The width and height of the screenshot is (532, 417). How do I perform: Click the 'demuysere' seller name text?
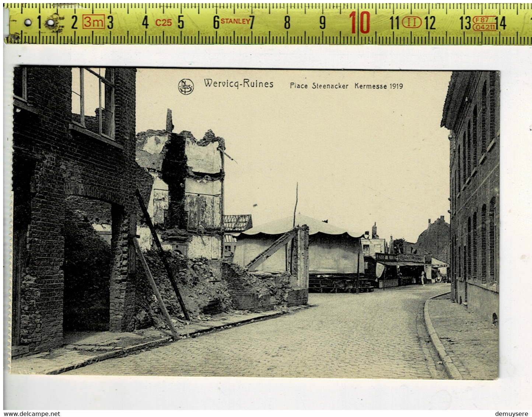click(x=512, y=414)
